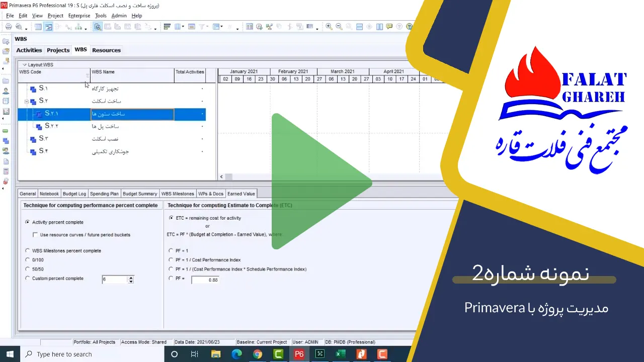This screenshot has width=644, height=362.
Task: Select ETC = remaining cost radio
Action: (x=171, y=218)
